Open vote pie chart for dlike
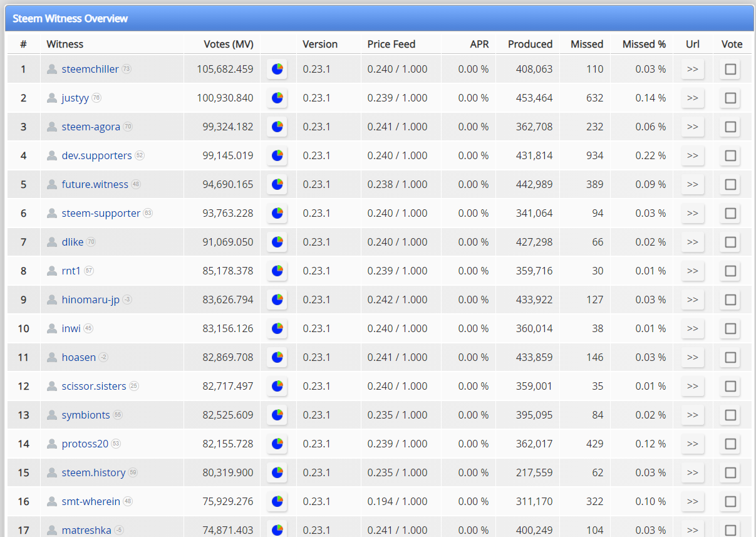This screenshot has height=537, width=756. [277, 242]
